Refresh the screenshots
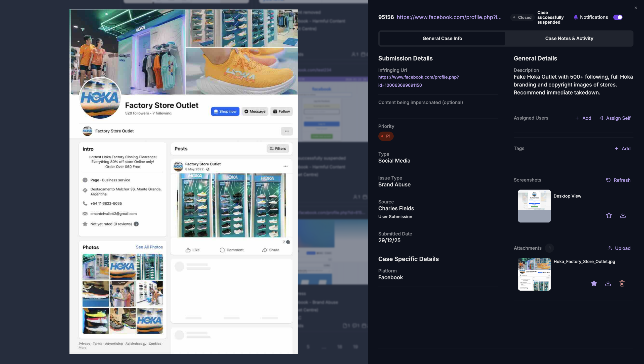Screen dimensions: 644x364 click(x=618, y=180)
